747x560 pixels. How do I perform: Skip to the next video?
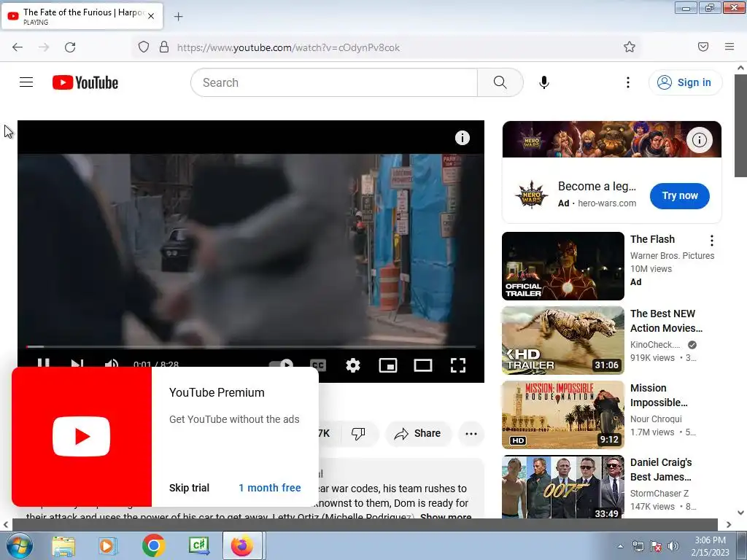[x=77, y=365]
